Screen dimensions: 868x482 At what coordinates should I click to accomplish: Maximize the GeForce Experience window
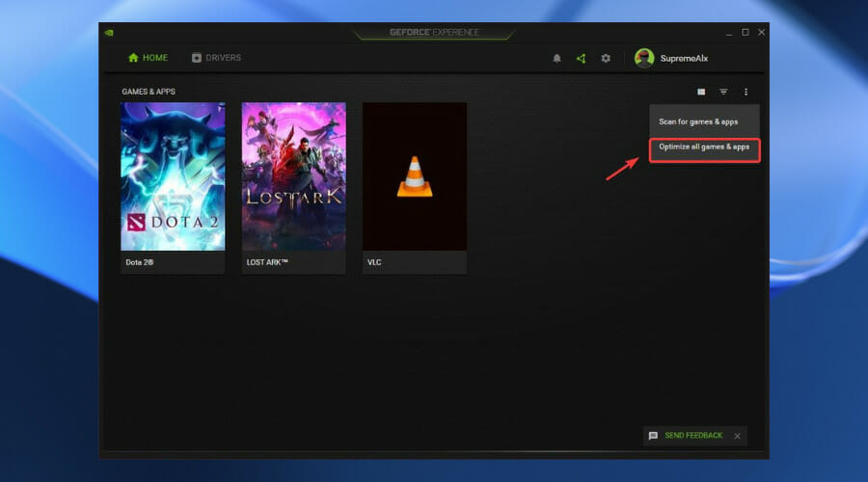pyautogui.click(x=746, y=33)
